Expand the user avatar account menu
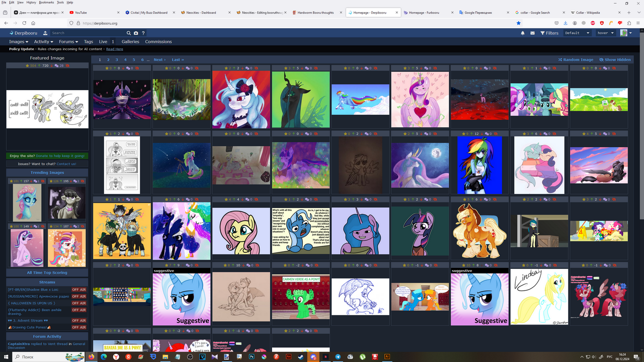Screen dimensions: 644x362 point(626,33)
